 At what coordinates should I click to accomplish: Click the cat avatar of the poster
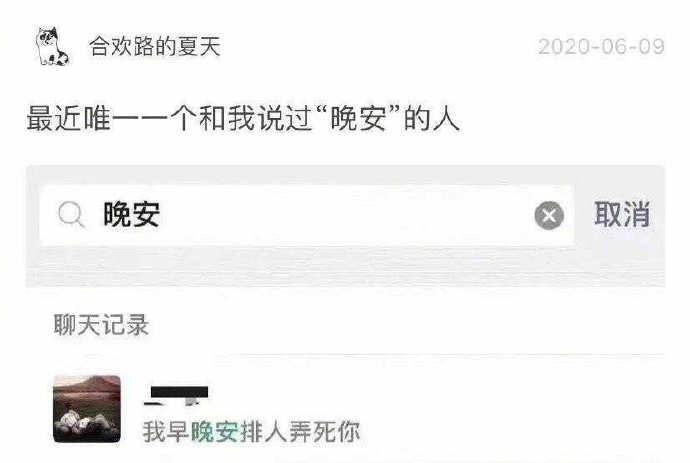tap(52, 47)
